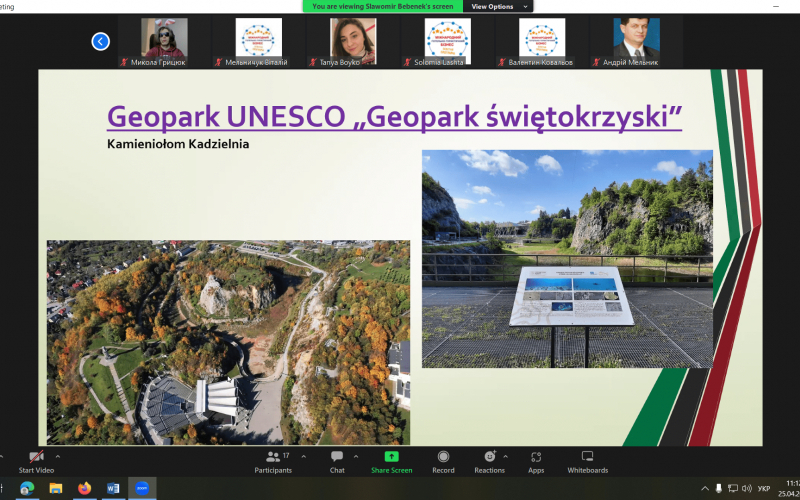Open Microsoft Edge from the taskbar

tap(27, 488)
